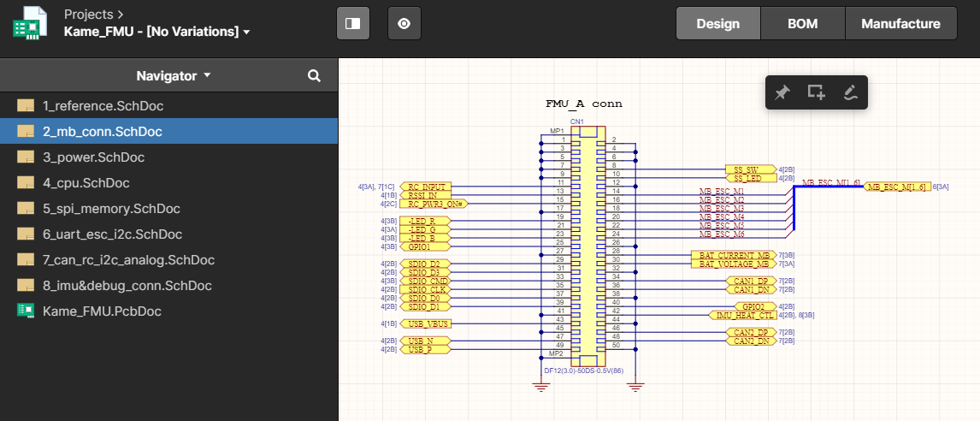Go to Projects breadcrumb link
Image resolution: width=980 pixels, height=421 pixels.
(x=89, y=14)
